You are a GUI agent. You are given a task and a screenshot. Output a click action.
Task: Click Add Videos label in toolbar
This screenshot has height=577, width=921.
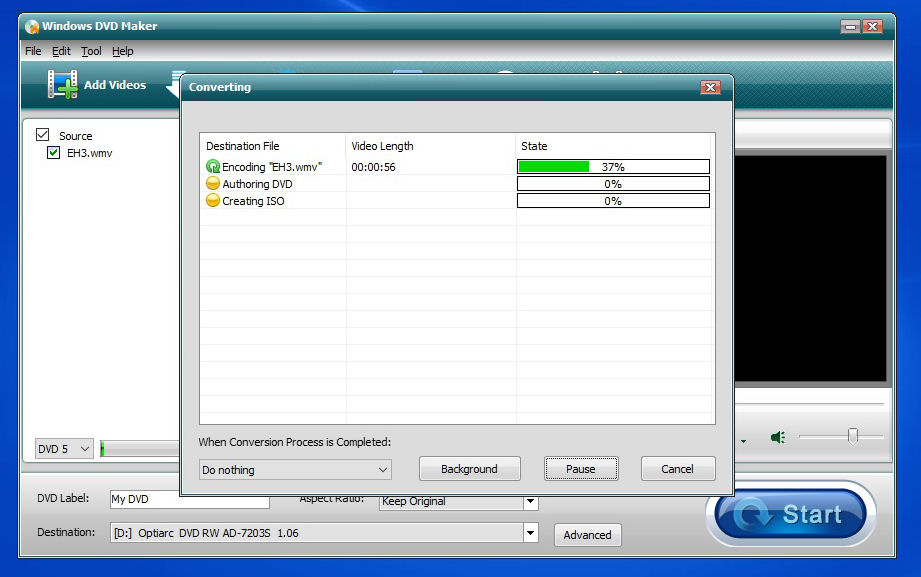click(x=115, y=85)
